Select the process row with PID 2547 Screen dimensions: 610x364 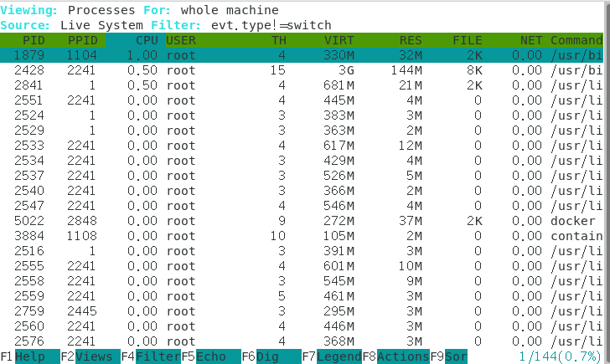[x=302, y=206]
